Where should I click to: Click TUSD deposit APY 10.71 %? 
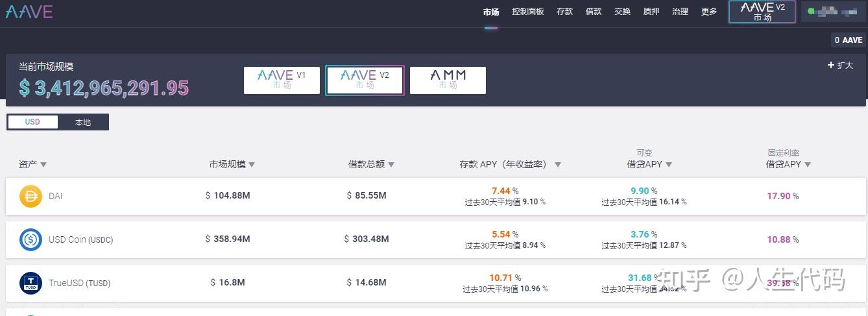coord(505,278)
